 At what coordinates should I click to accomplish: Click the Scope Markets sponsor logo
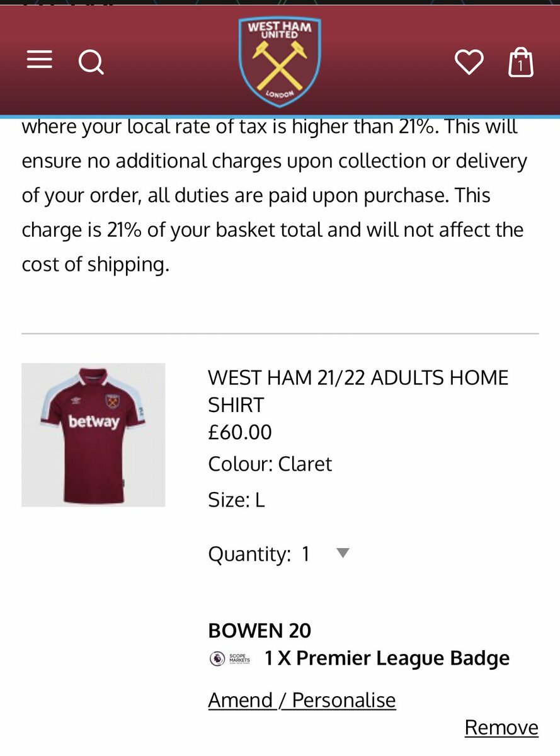click(239, 659)
